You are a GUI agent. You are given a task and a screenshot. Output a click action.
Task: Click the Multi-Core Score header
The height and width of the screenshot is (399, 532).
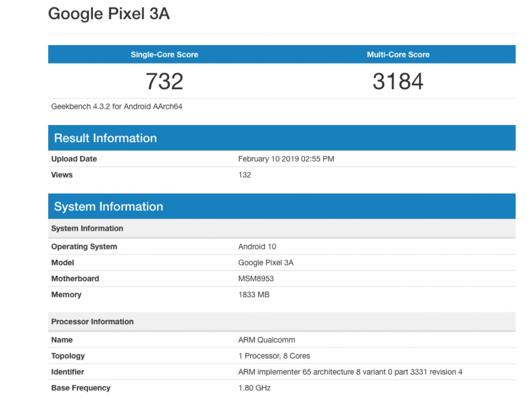(398, 55)
